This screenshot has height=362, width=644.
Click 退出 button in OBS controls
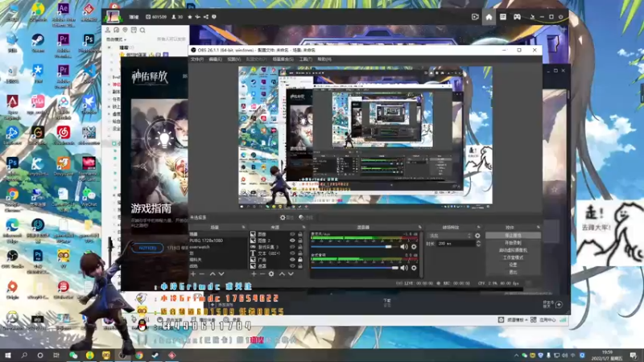point(513,272)
